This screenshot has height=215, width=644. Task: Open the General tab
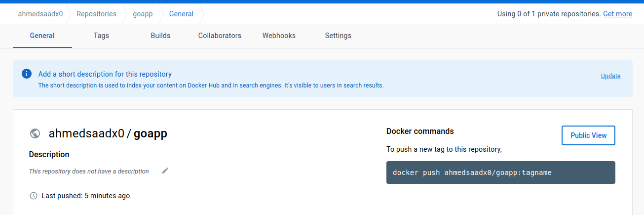tap(42, 36)
